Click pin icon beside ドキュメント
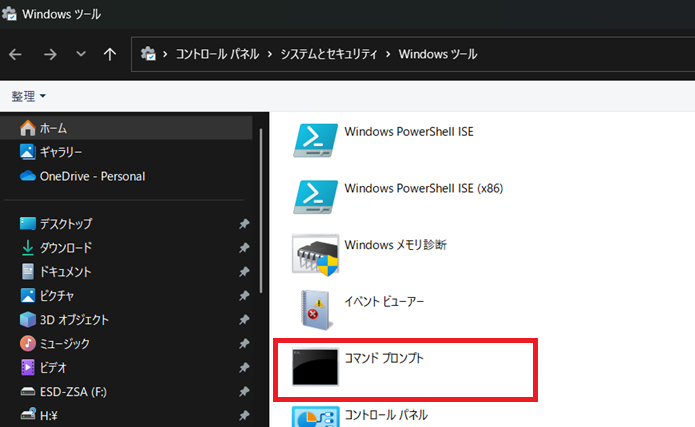 click(x=244, y=272)
